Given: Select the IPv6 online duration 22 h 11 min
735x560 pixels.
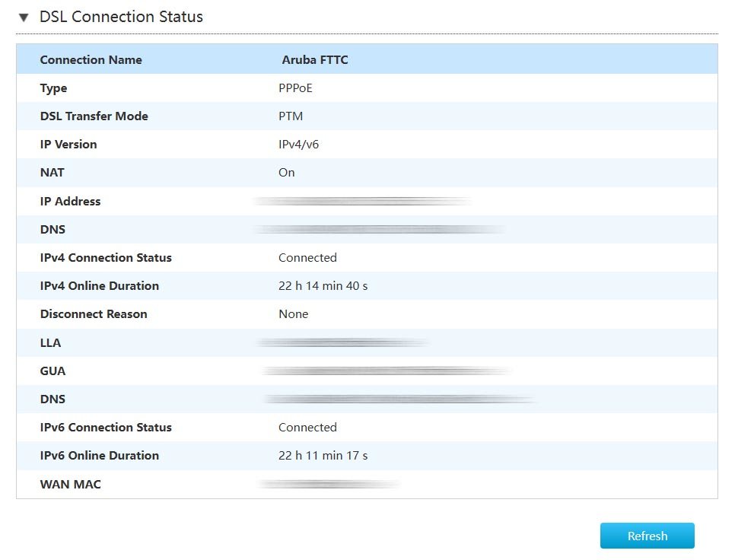Looking at the screenshot, I should pos(323,456).
